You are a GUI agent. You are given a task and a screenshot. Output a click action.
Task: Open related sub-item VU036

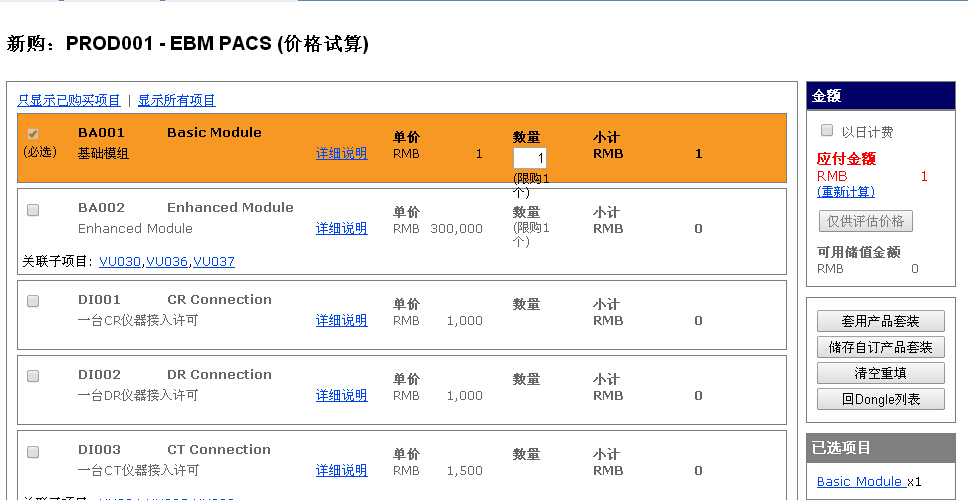pyautogui.click(x=167, y=262)
